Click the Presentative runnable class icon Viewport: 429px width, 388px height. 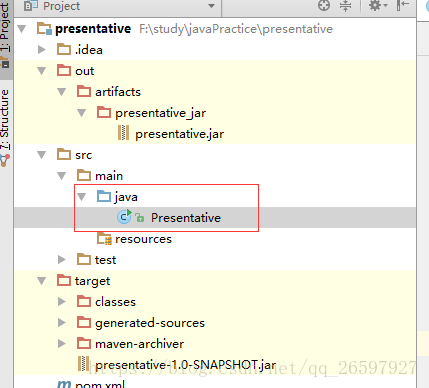124,217
